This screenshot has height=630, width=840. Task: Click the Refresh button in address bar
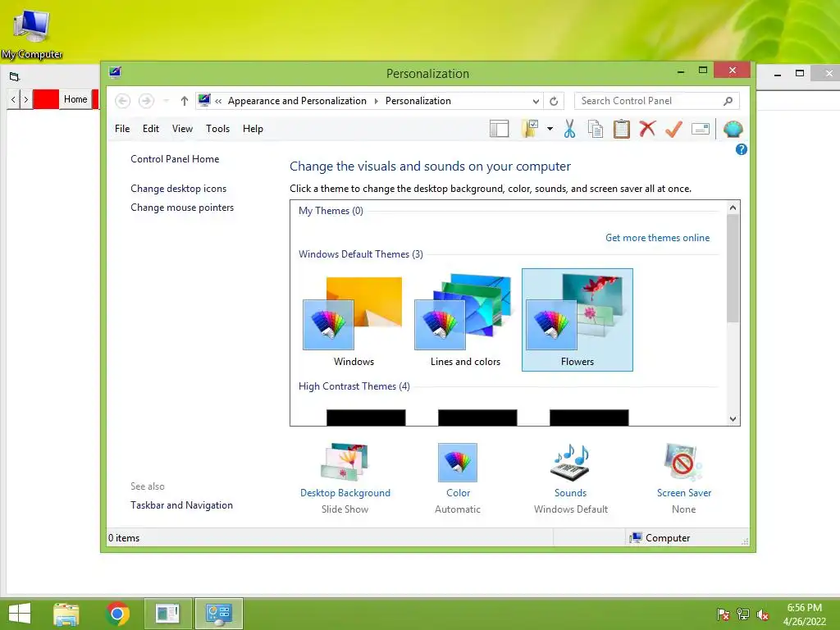(554, 101)
